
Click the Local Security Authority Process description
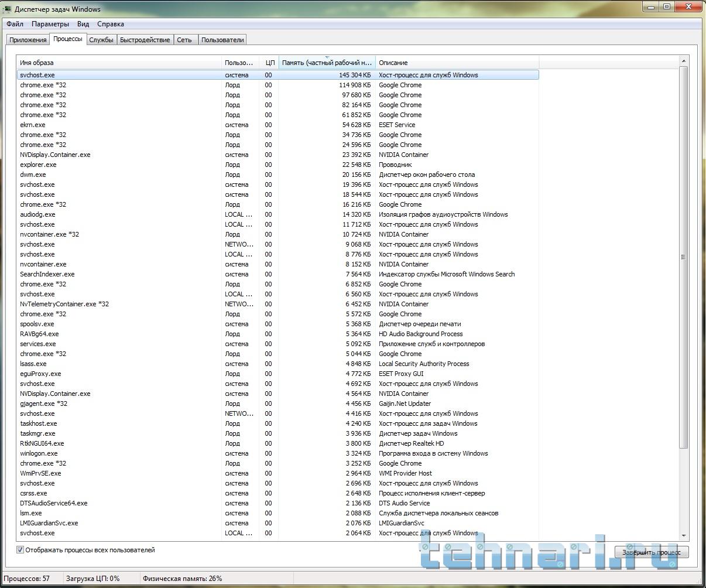click(x=424, y=364)
